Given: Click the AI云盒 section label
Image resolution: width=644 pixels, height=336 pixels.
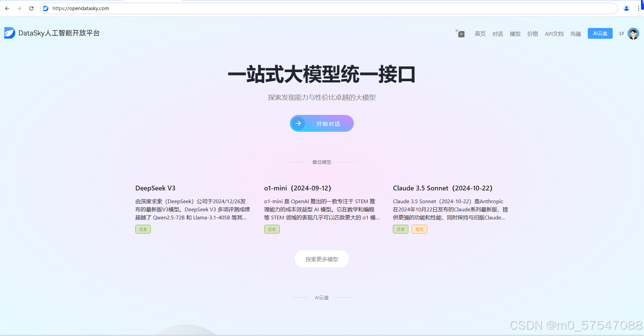Looking at the screenshot, I should click(x=322, y=298).
